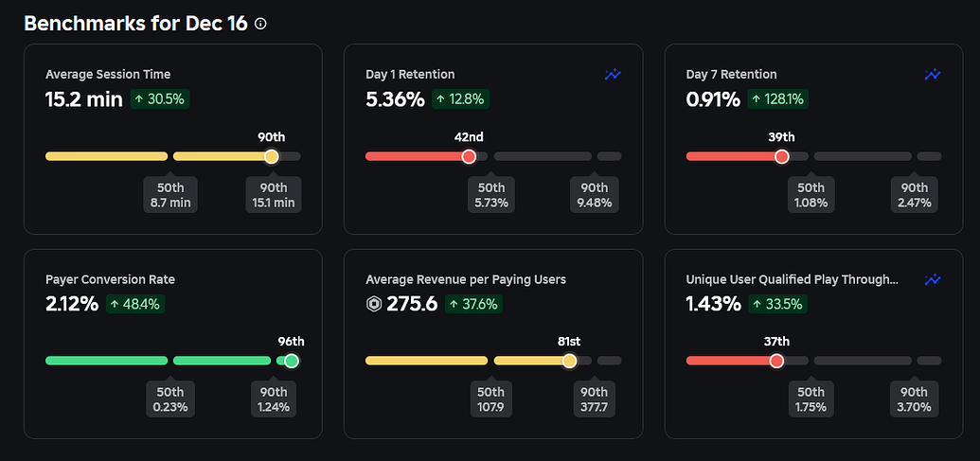Click the 39th percentile marker on Day 7 Retention
This screenshot has height=461, width=980.
tap(781, 156)
